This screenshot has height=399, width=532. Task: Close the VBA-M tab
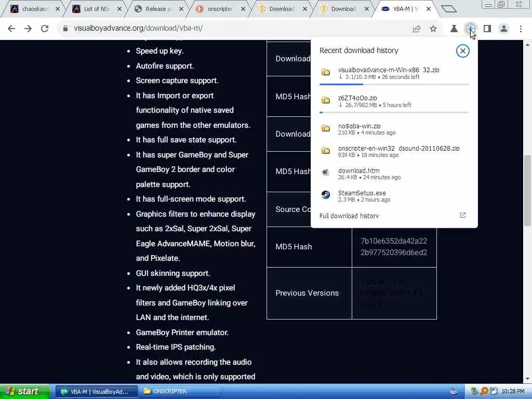[429, 9]
